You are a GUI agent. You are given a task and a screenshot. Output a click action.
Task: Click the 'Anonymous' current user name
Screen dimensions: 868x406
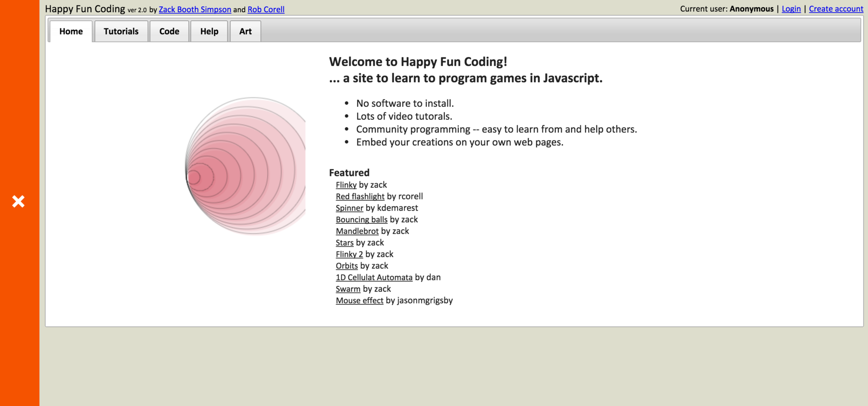tap(752, 9)
